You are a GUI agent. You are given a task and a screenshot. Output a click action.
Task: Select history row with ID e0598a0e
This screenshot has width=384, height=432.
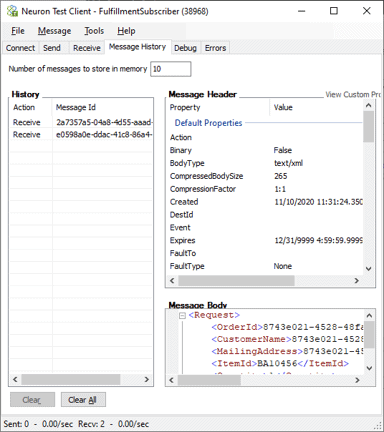[81, 135]
